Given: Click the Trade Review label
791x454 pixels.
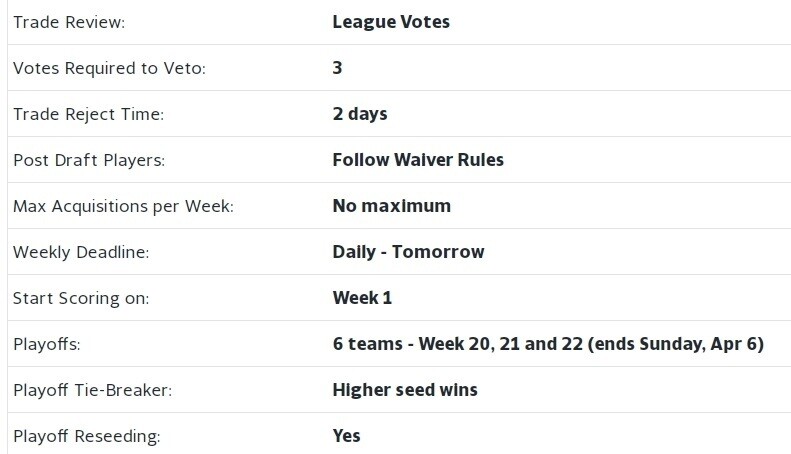Looking at the screenshot, I should (69, 22).
